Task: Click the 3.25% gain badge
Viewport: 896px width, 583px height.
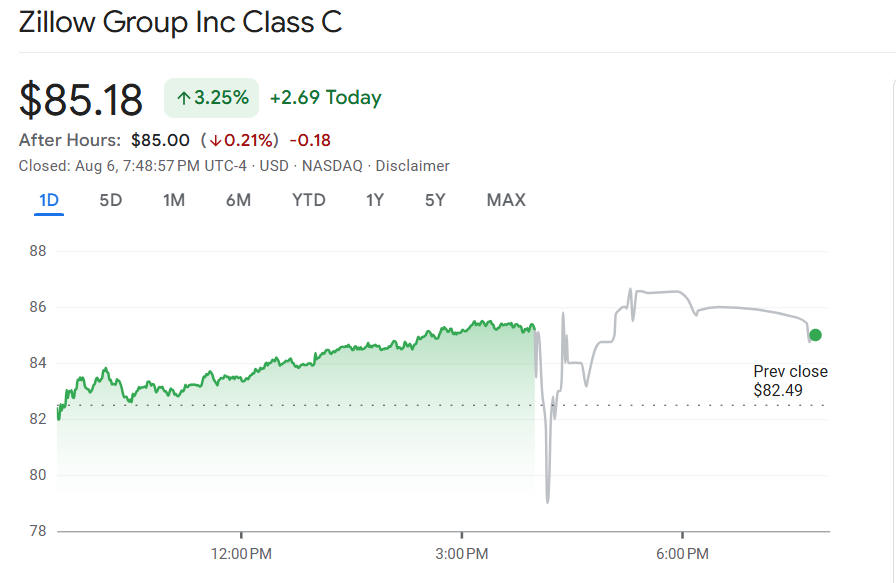Action: (x=212, y=98)
